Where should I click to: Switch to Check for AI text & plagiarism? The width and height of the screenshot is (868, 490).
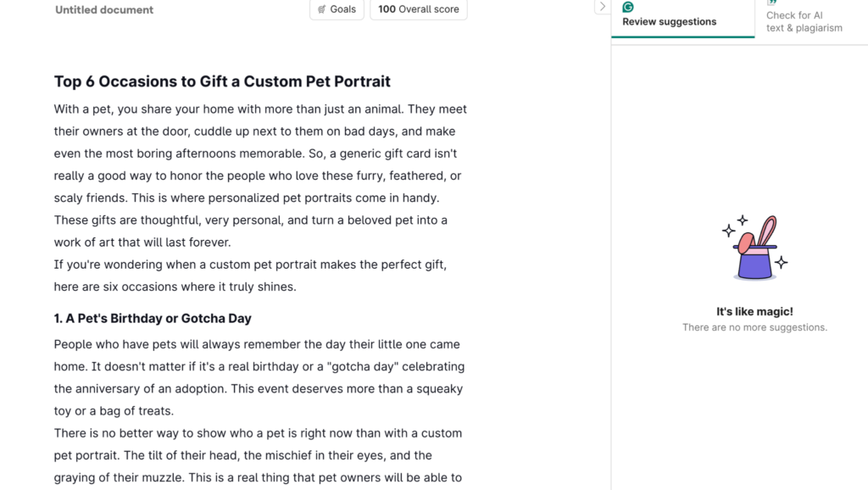coord(804,21)
